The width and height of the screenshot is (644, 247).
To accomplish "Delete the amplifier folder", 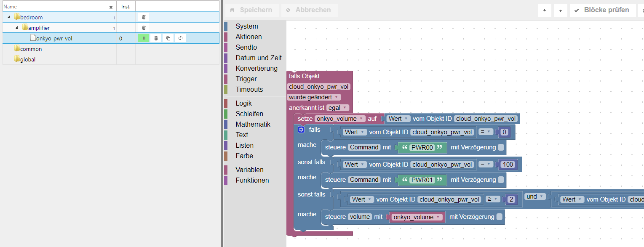I will click(144, 28).
